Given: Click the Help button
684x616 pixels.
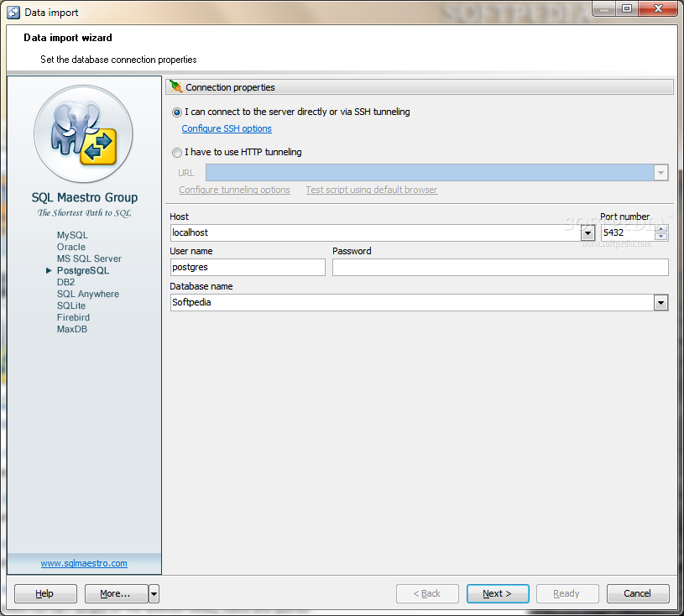Looking at the screenshot, I should (45, 593).
